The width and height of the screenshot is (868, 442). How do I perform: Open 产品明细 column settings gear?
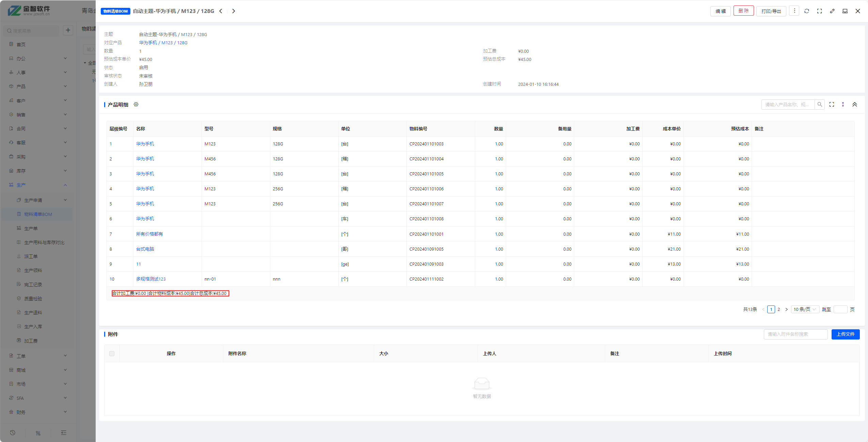click(136, 105)
